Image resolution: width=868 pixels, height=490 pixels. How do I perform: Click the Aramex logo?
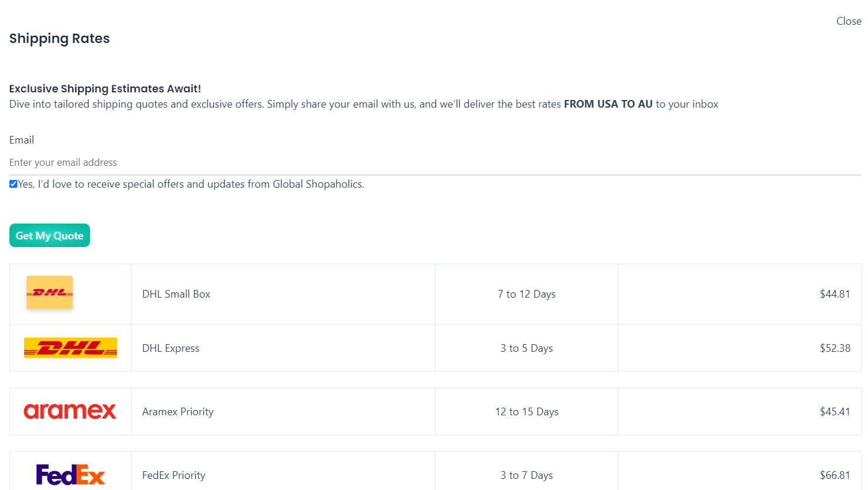pos(70,411)
